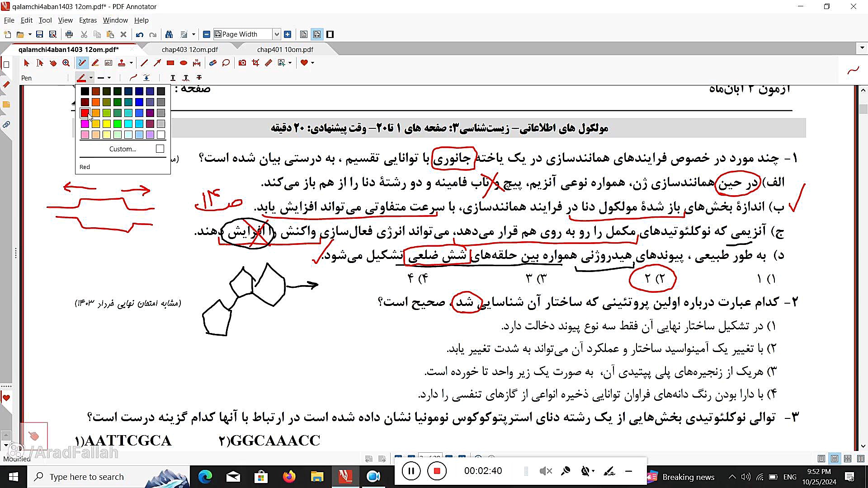This screenshot has height=488, width=868.
Task: Select the Pen tool icon
Action: tap(82, 63)
